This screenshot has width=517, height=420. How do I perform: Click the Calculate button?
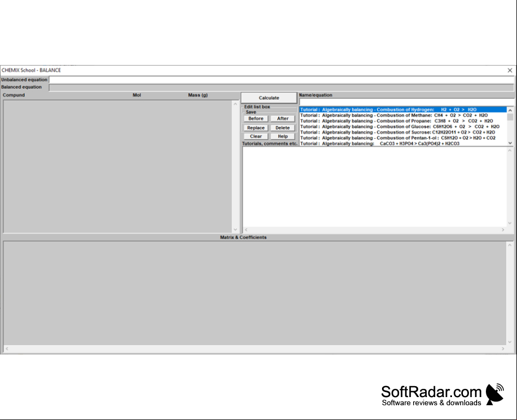pos(269,98)
